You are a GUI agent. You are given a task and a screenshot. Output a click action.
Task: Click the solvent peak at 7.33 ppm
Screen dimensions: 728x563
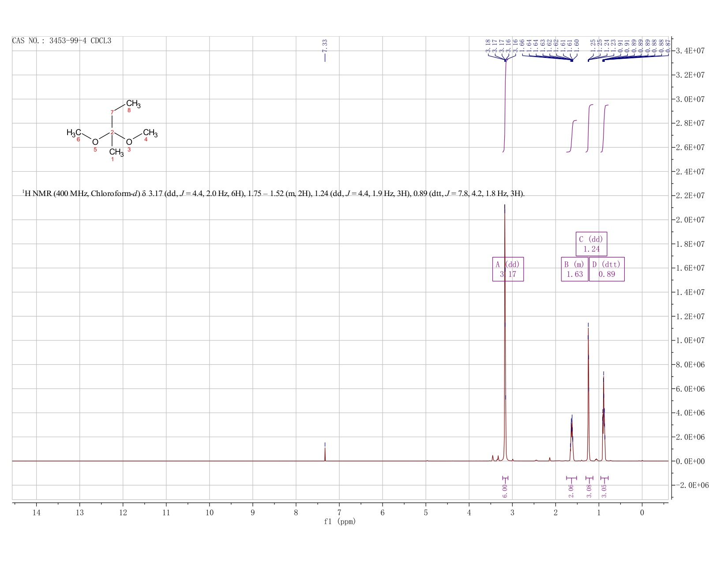325,454
